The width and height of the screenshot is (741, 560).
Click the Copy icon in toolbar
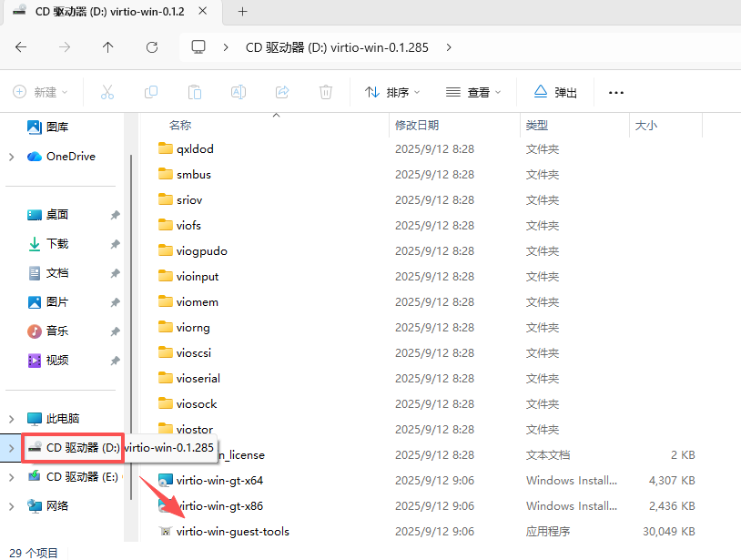[151, 92]
